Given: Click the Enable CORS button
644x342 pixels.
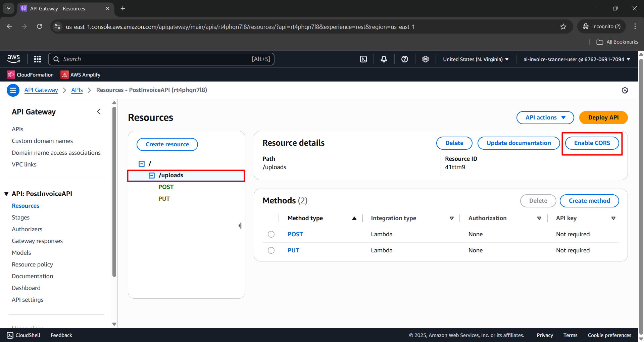Looking at the screenshot, I should point(592,143).
